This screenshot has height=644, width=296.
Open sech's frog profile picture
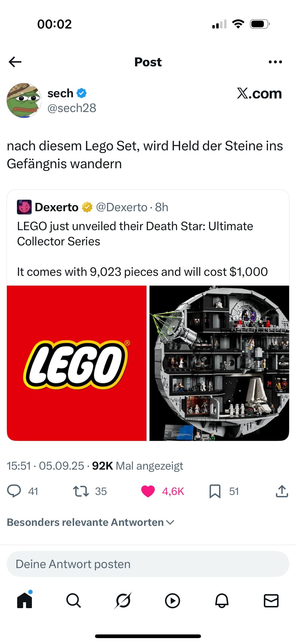click(x=24, y=100)
